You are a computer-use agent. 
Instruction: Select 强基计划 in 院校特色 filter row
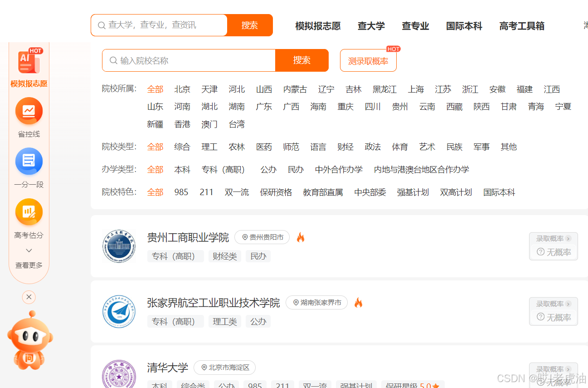tap(413, 192)
